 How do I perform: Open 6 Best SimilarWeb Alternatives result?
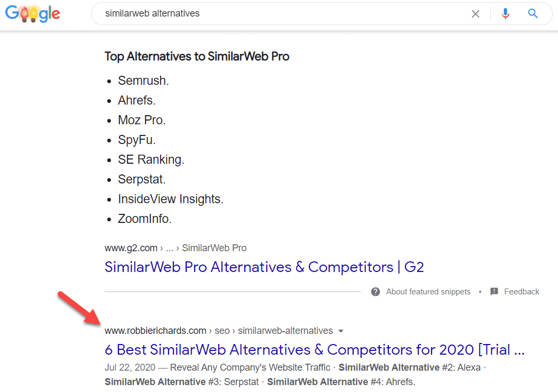315,350
